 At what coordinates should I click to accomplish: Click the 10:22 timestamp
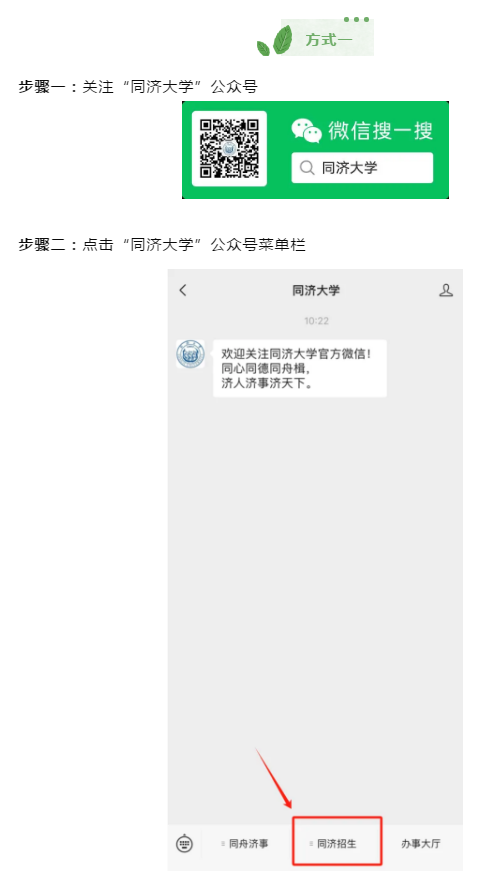click(316, 321)
